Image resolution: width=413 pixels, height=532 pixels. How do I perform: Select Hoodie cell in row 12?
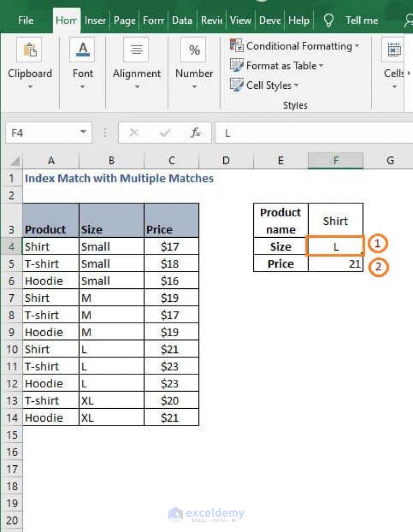(51, 384)
